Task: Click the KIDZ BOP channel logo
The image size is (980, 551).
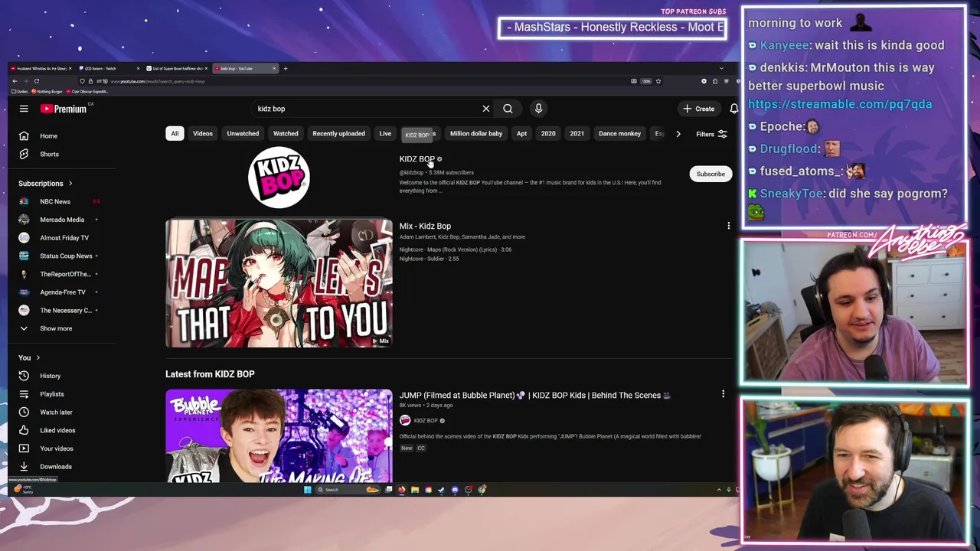Action: point(279,178)
